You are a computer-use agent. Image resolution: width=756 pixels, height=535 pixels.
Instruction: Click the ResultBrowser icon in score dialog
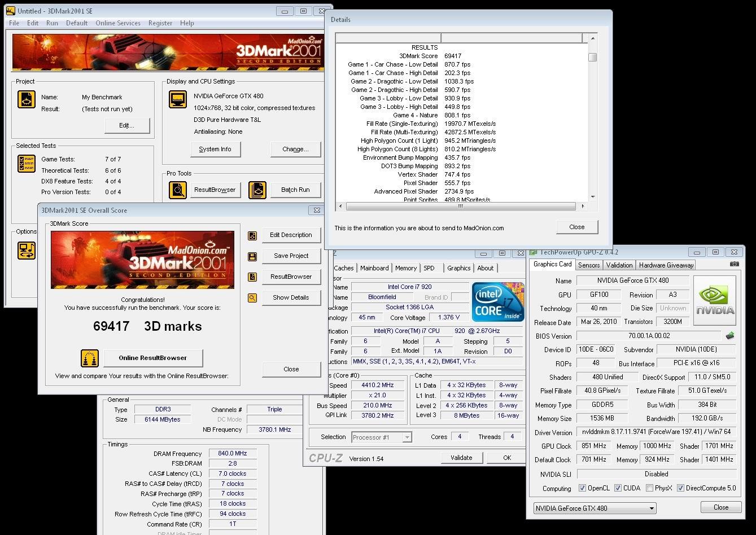252,277
